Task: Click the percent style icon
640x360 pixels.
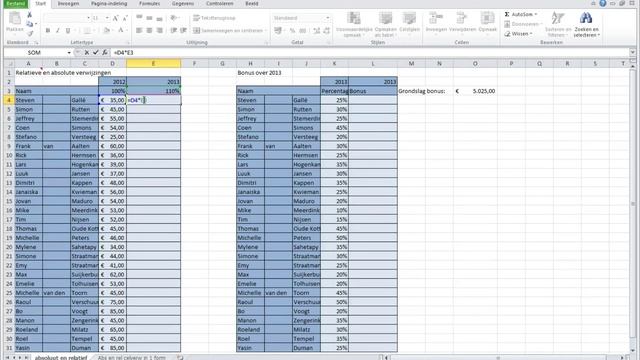Action: [292, 31]
